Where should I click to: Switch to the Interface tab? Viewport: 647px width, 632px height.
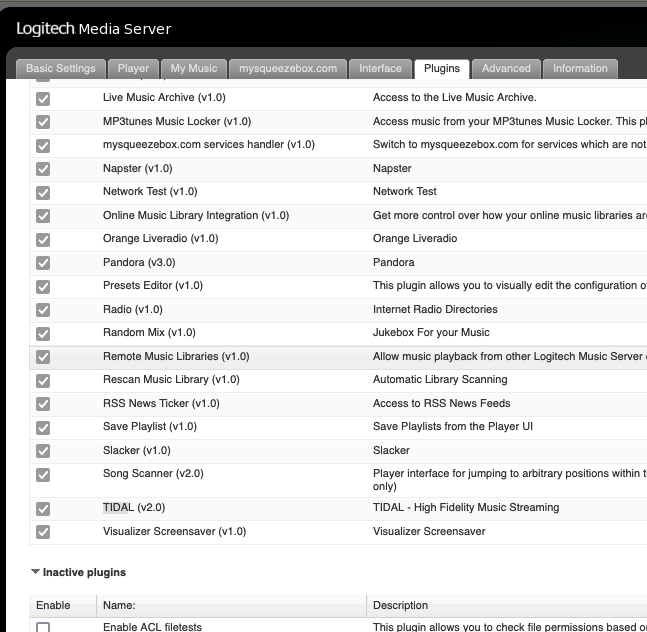click(380, 68)
